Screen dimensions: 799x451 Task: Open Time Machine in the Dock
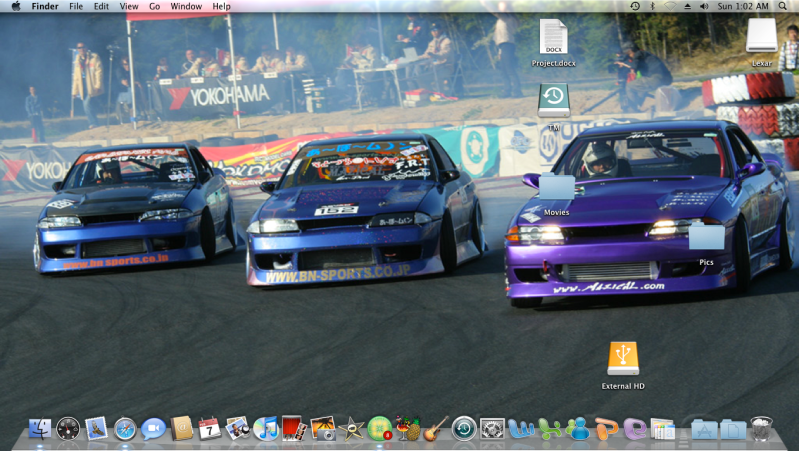[464, 429]
